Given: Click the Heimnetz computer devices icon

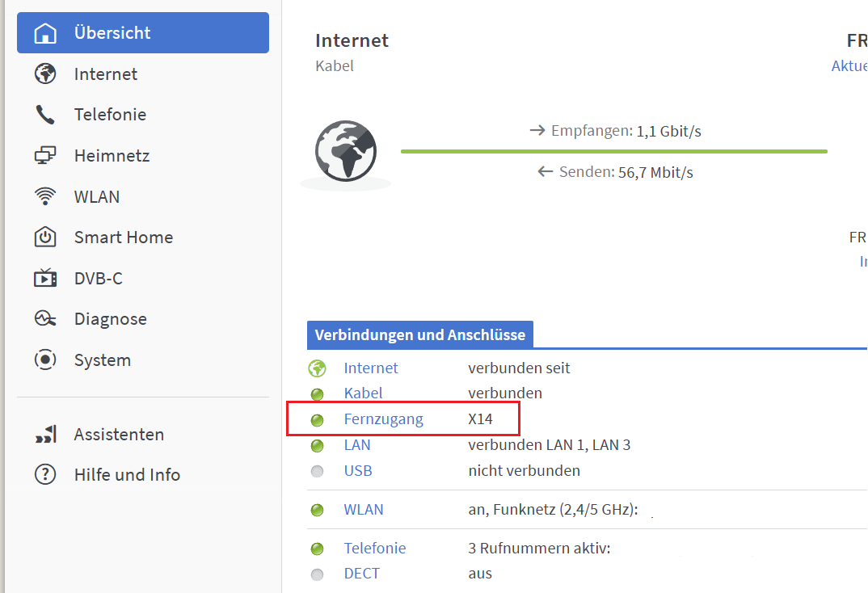Looking at the screenshot, I should pyautogui.click(x=45, y=156).
